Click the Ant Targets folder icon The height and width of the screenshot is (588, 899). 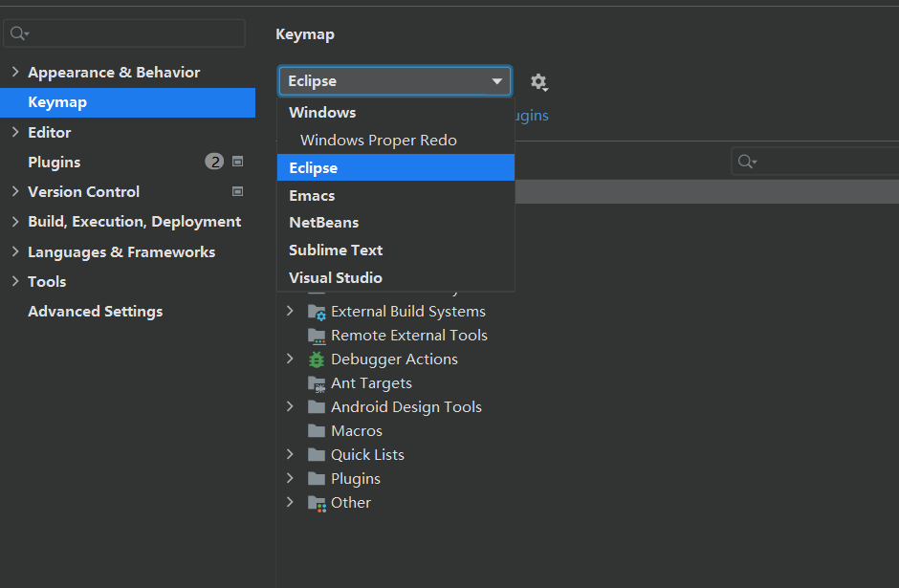317,383
